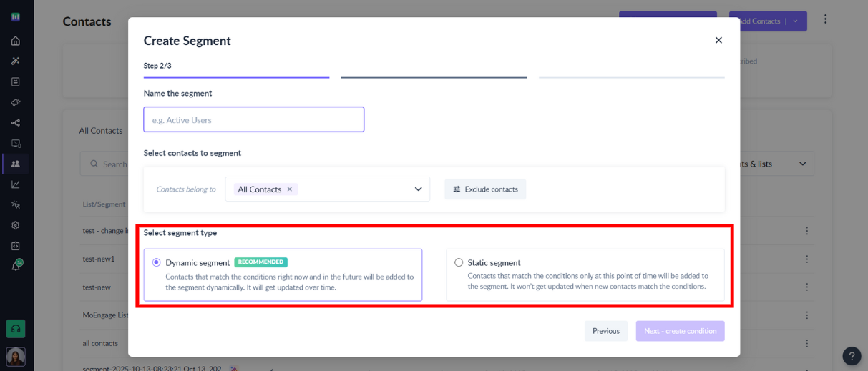
Task: Click the Contacts page heading
Action: point(87,21)
